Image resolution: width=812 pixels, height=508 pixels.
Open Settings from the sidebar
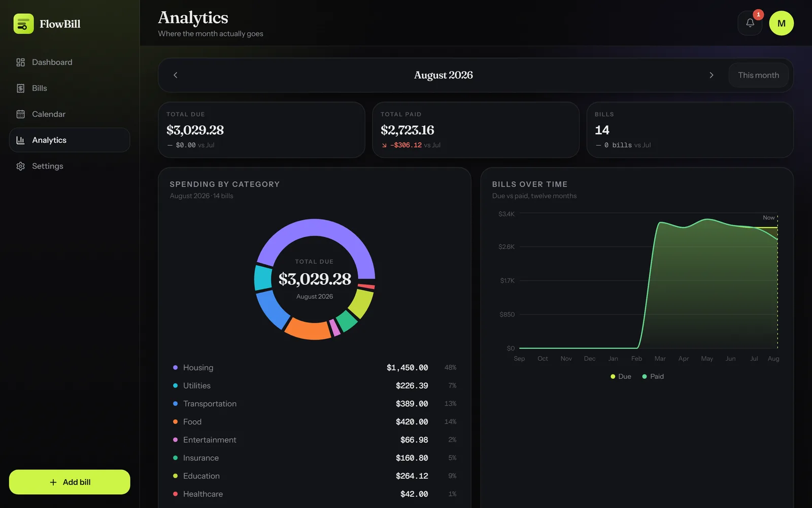point(70,166)
